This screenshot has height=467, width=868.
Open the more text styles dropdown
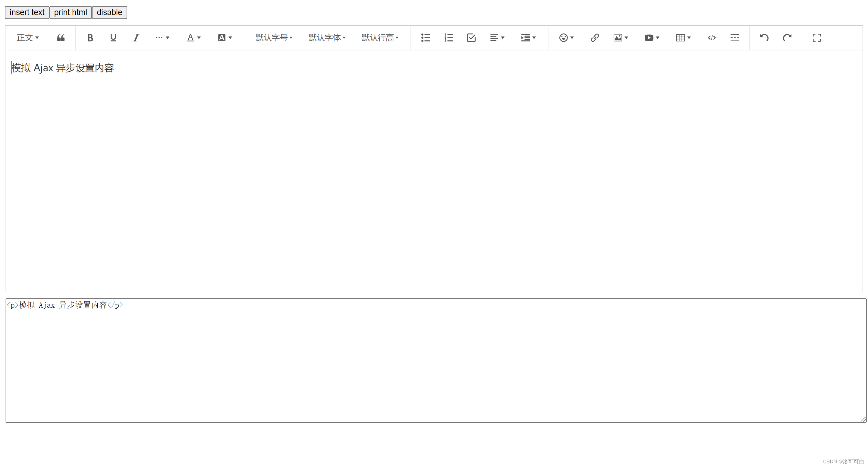[x=162, y=38]
